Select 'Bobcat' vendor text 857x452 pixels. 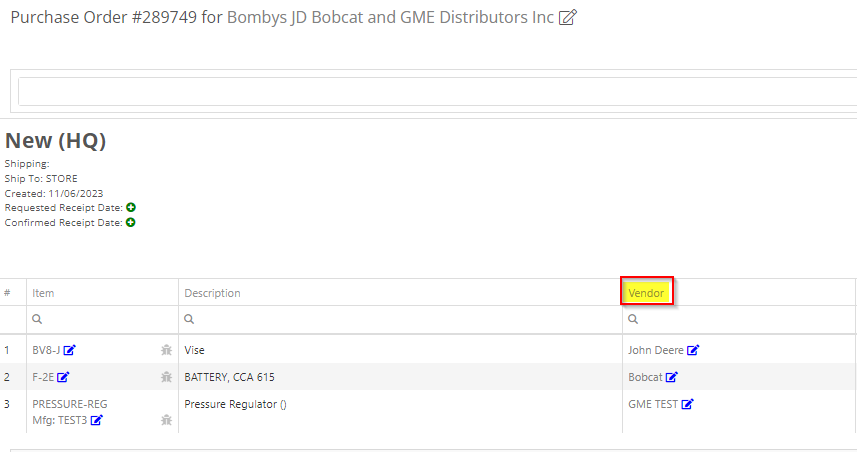(645, 377)
